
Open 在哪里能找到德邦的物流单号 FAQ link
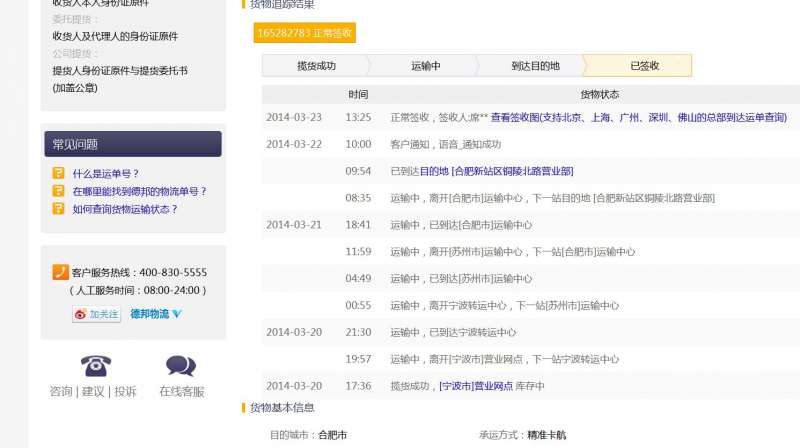point(139,191)
